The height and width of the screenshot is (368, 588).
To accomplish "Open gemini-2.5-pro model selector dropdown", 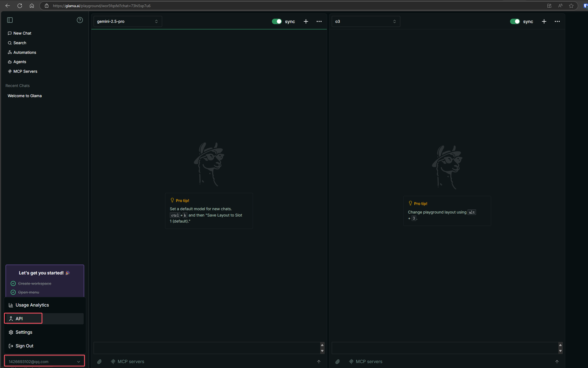I will click(128, 21).
